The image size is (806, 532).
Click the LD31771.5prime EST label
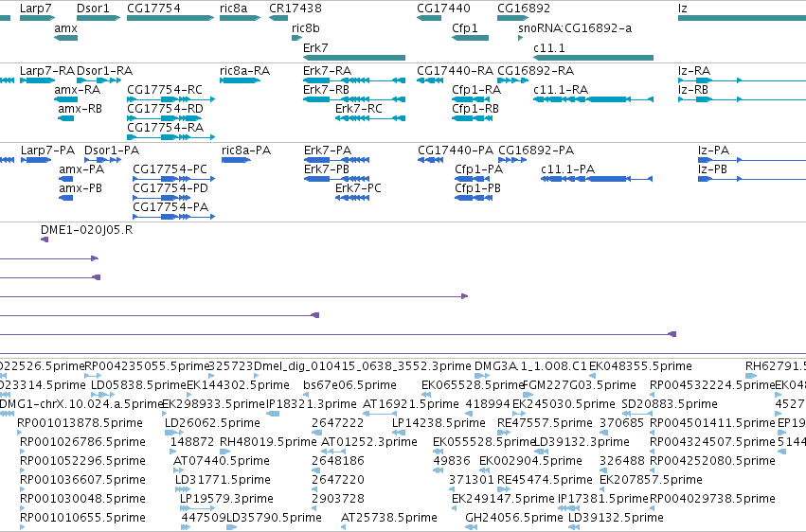click(223, 480)
